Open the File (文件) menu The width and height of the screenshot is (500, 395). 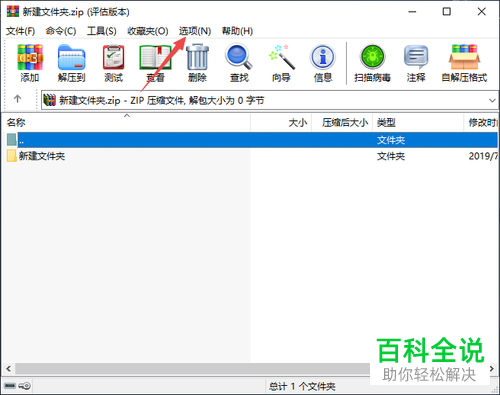pyautogui.click(x=20, y=31)
